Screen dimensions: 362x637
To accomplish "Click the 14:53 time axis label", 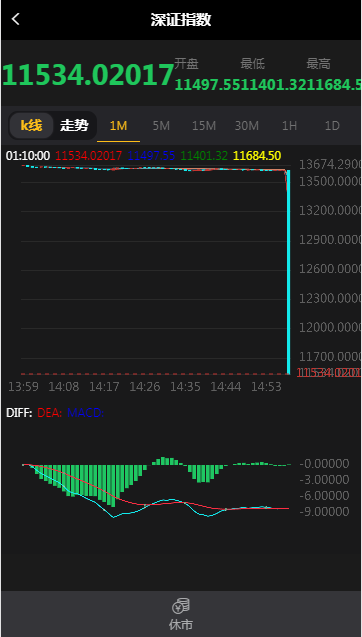I will point(266,387).
